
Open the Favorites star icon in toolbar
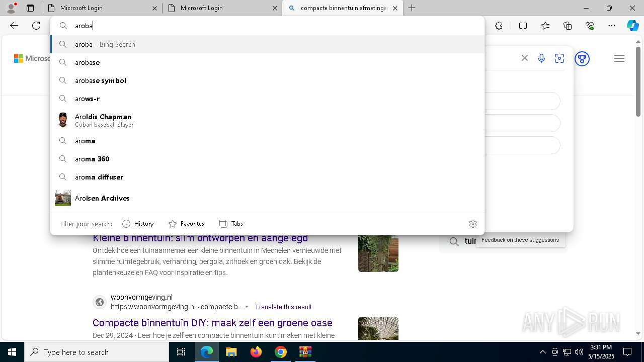545,26
